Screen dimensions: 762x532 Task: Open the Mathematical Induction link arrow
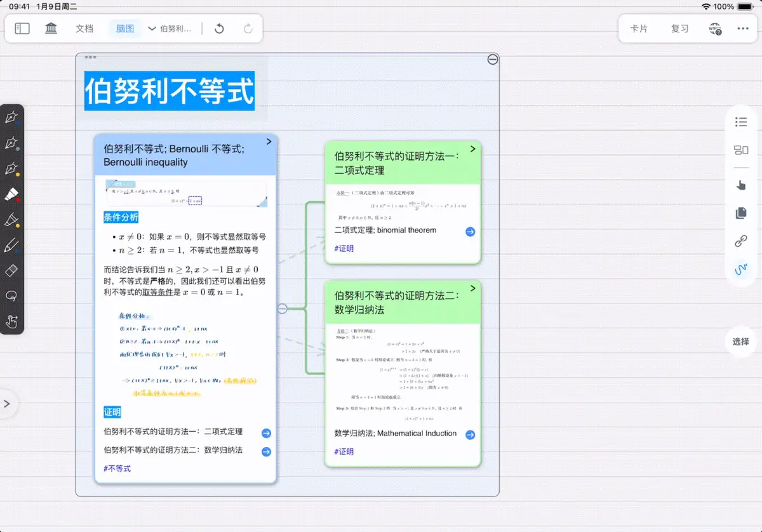click(470, 435)
